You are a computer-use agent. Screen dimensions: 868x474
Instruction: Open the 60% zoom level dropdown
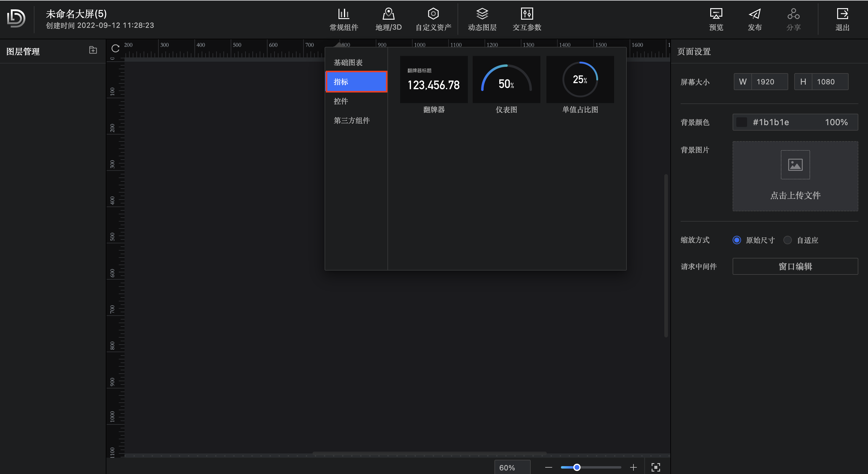click(x=512, y=467)
